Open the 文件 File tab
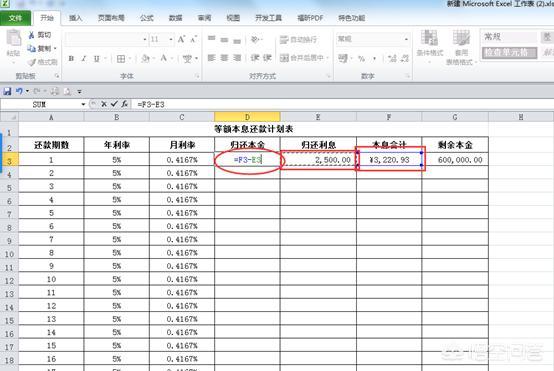 point(15,18)
